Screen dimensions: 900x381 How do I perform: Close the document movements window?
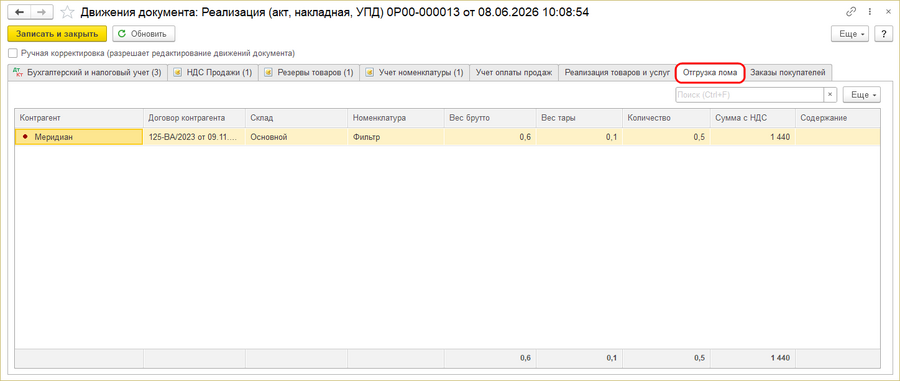tap(887, 12)
